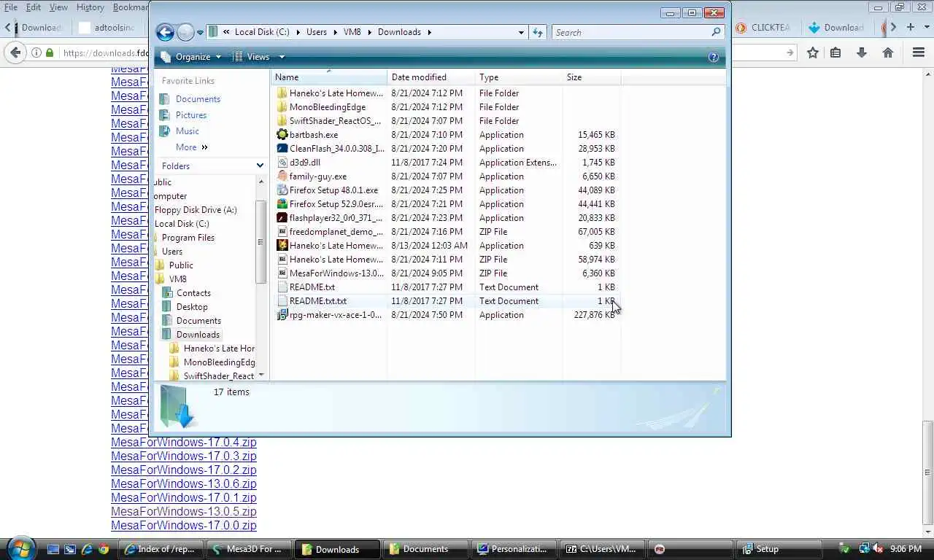Viewport: 934px width, 560px height.
Task: Switch to CLICKTEAM Firefox tab
Action: [x=763, y=28]
